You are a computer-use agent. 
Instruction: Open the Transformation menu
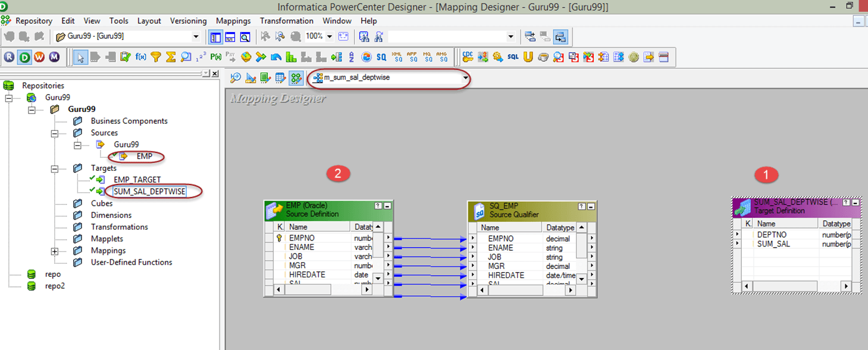point(286,21)
